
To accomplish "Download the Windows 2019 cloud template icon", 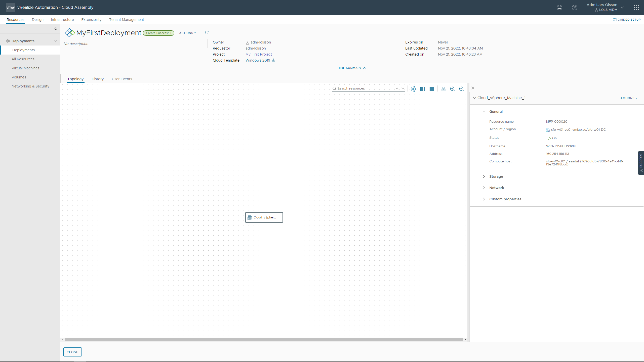I will click(x=273, y=60).
